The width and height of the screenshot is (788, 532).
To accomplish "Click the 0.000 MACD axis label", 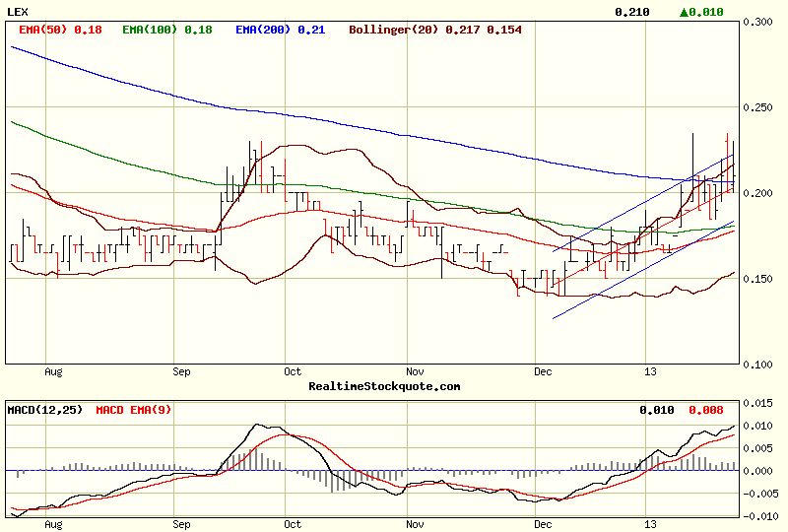I will [757, 471].
